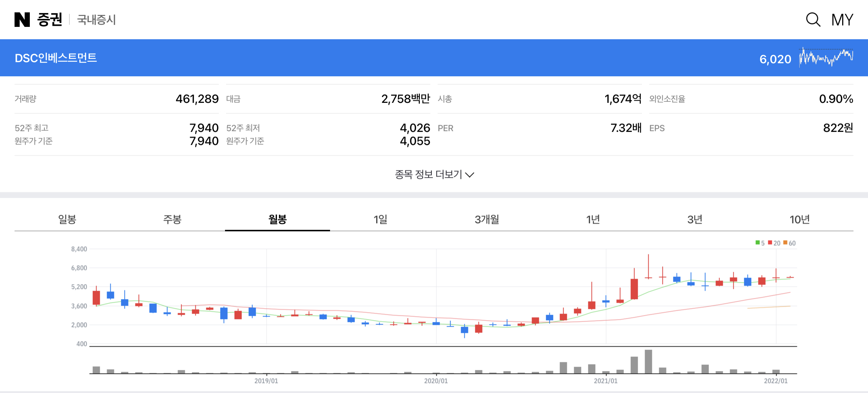This screenshot has height=393, width=868.
Task: Click the Naver N logo
Action: point(22,20)
